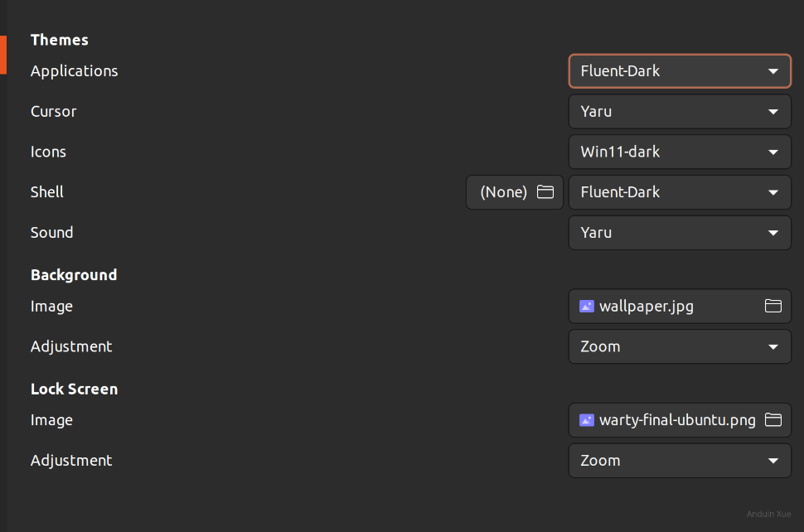The width and height of the screenshot is (804, 532).
Task: Click the Applications dropdown arrow icon
Action: point(773,71)
